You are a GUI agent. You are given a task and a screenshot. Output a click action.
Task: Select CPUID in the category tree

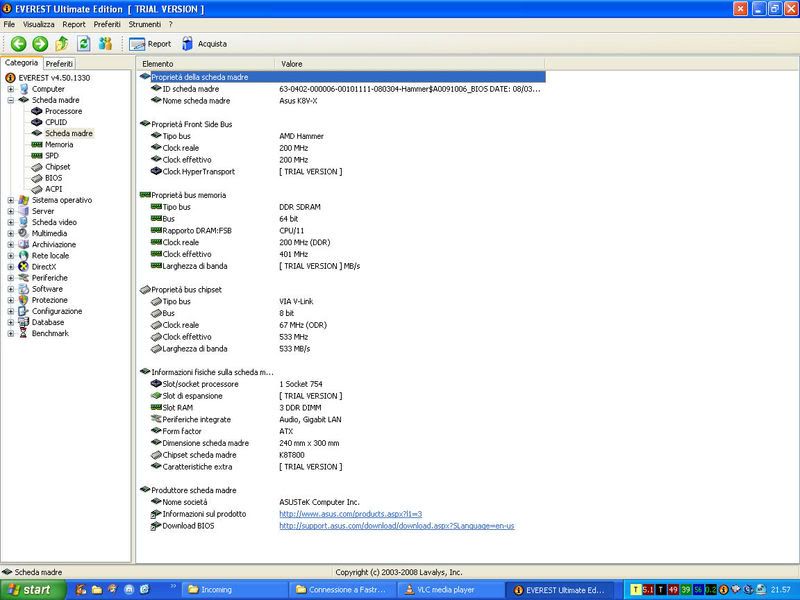[56, 122]
